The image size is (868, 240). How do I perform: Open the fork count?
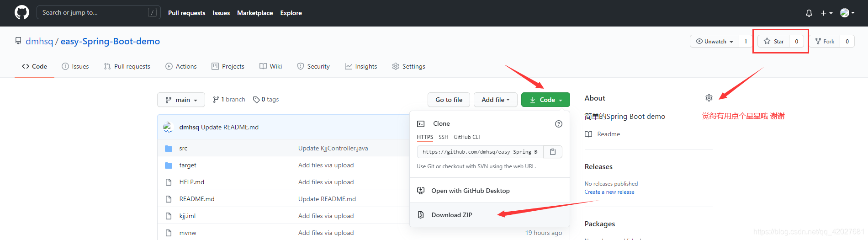tap(847, 41)
